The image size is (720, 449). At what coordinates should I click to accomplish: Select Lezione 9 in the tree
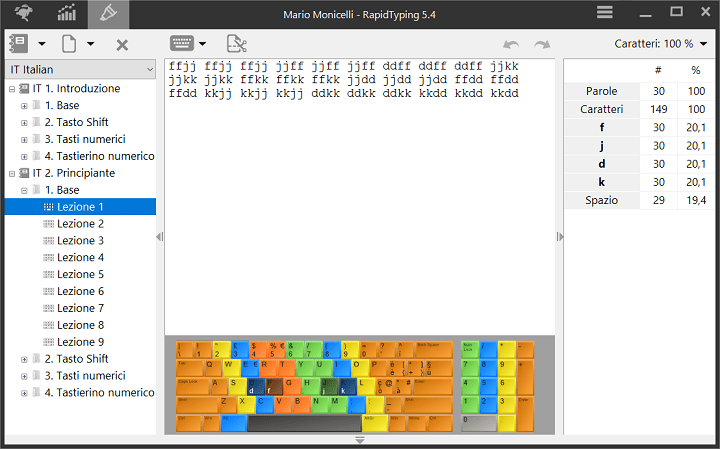coord(80,342)
